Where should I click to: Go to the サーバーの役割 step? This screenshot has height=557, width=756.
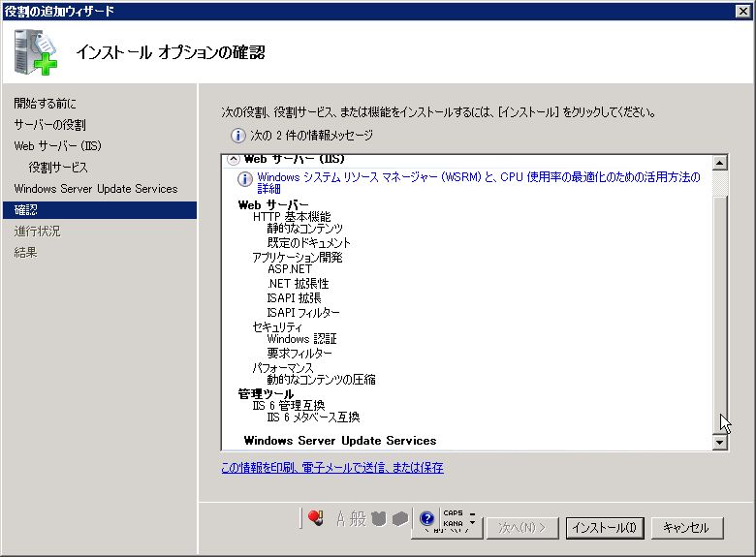[x=49, y=125]
